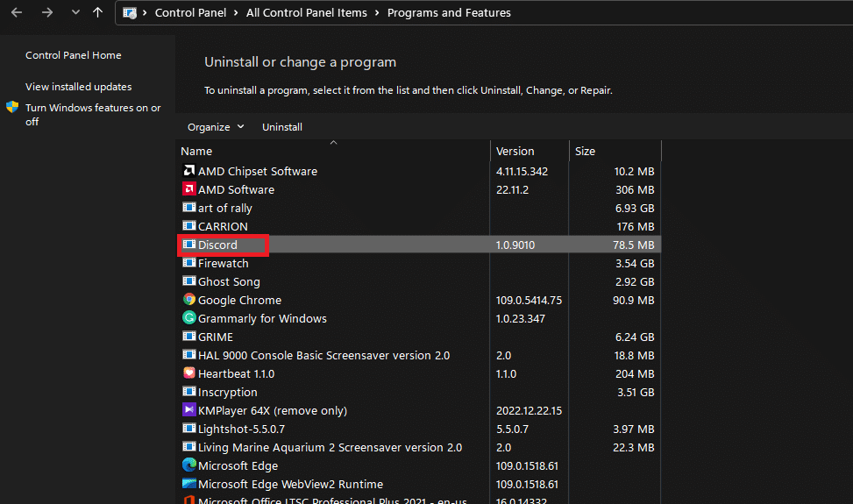Click the Windows features shield icon
Screen dimensions: 853x504
click(12, 107)
